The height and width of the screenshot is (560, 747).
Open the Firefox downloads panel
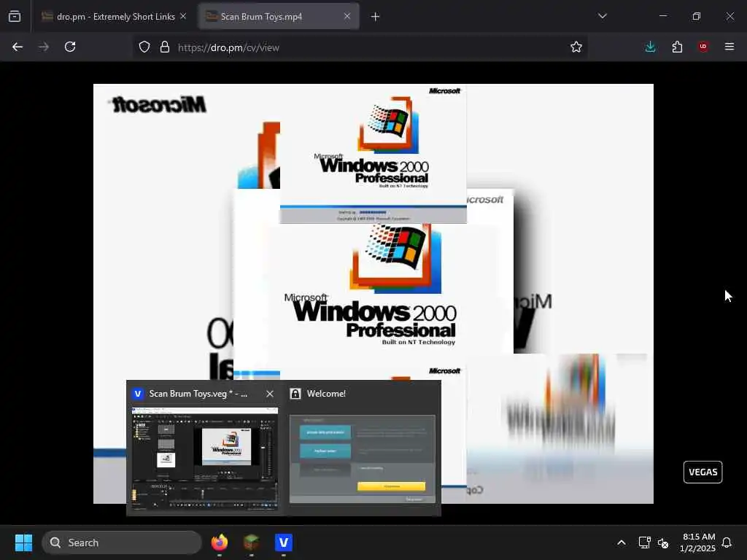click(x=650, y=47)
